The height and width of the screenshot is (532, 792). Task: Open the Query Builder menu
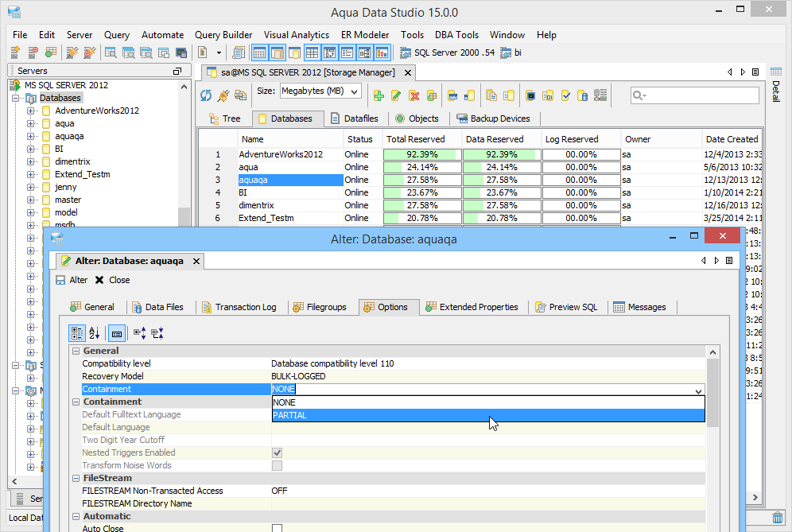pyautogui.click(x=223, y=35)
